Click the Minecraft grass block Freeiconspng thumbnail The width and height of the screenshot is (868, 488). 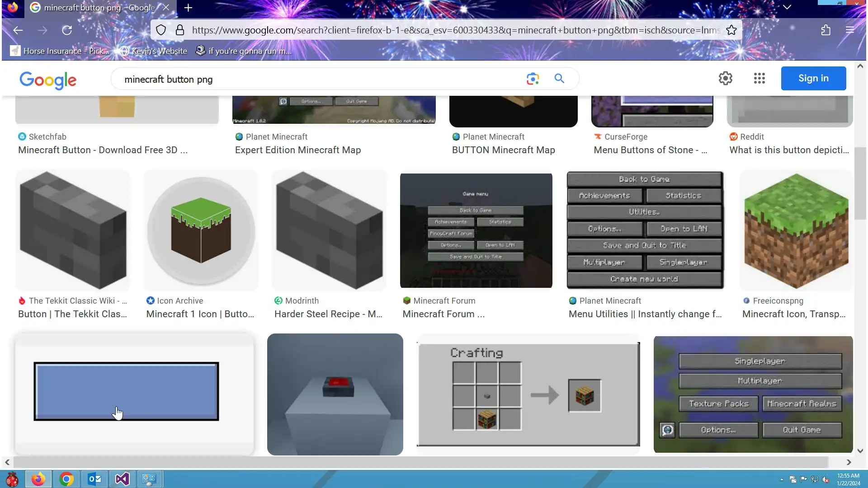tap(796, 230)
